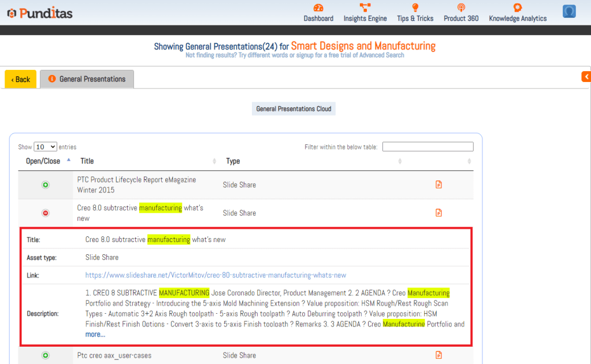Open the Insights Engine icon
Image resolution: width=591 pixels, height=364 pixels.
(x=365, y=8)
